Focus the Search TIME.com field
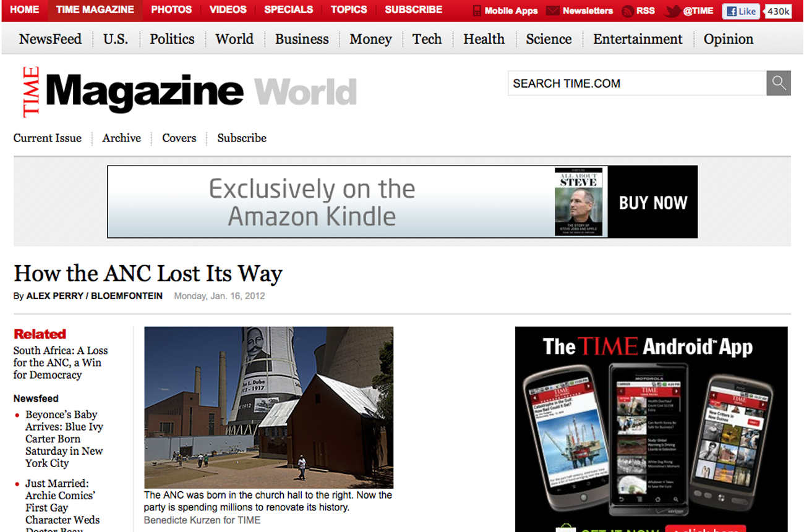 click(x=637, y=83)
